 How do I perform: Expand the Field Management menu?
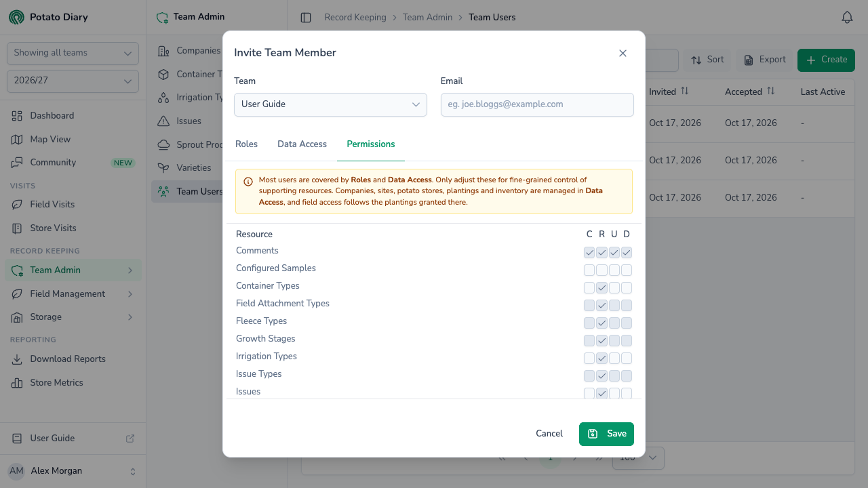(x=73, y=294)
